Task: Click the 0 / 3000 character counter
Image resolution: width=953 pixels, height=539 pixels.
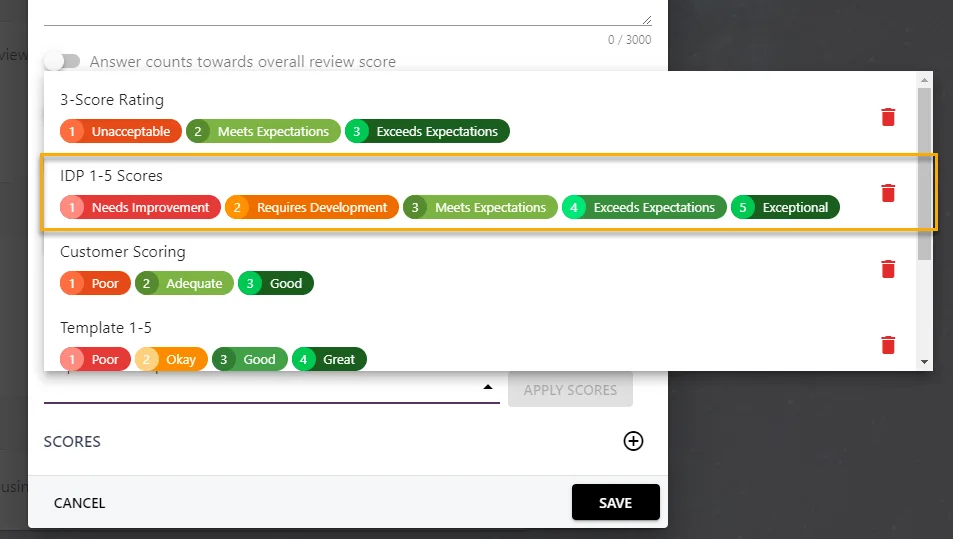Action: point(630,40)
